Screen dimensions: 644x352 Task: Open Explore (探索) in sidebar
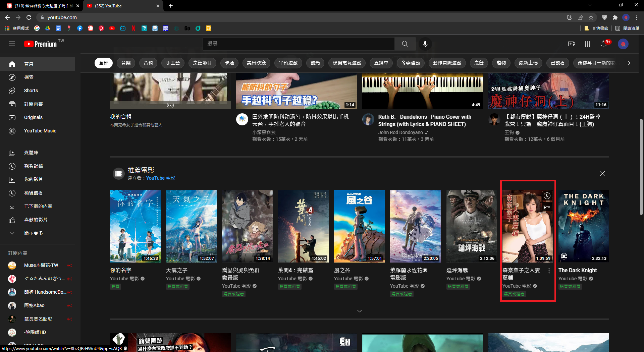point(38,77)
